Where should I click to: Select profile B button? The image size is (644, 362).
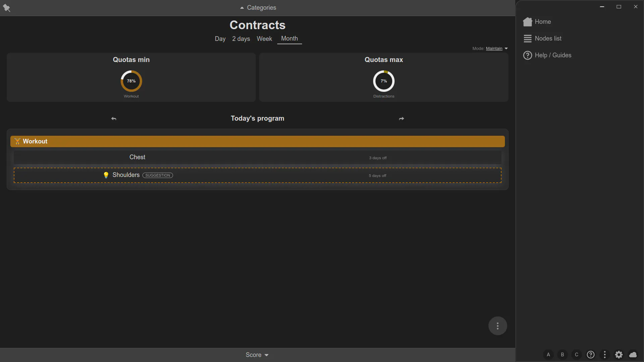click(x=563, y=355)
